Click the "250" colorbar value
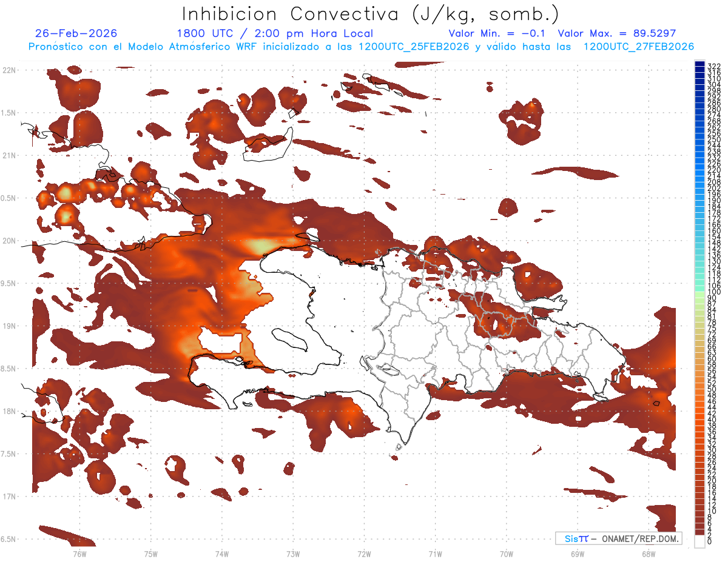 click(x=714, y=139)
